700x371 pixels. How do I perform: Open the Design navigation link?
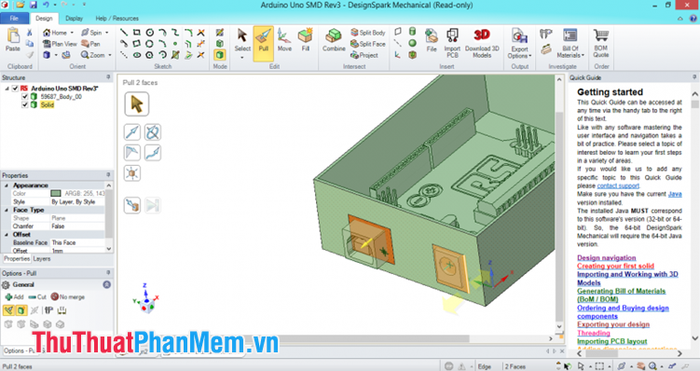[606, 258]
